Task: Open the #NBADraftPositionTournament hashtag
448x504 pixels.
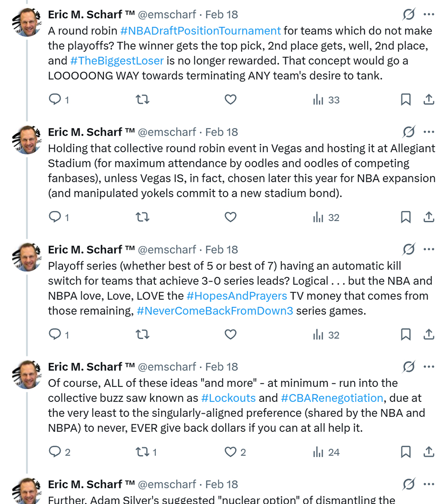Action: click(x=201, y=31)
